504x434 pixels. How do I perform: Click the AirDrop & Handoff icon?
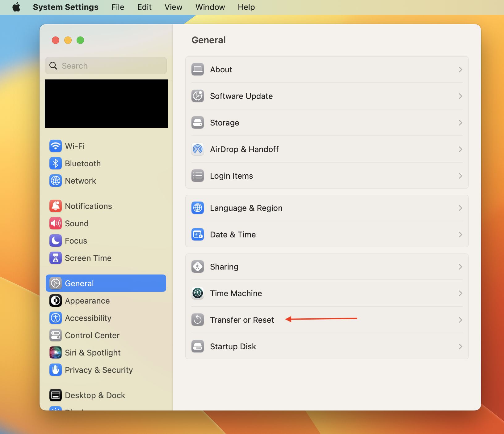198,149
